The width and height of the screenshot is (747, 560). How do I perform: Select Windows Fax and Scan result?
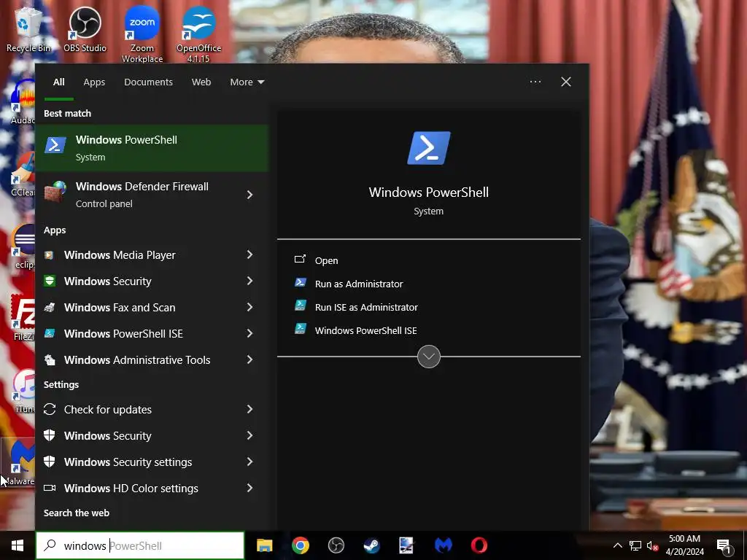[152, 308]
